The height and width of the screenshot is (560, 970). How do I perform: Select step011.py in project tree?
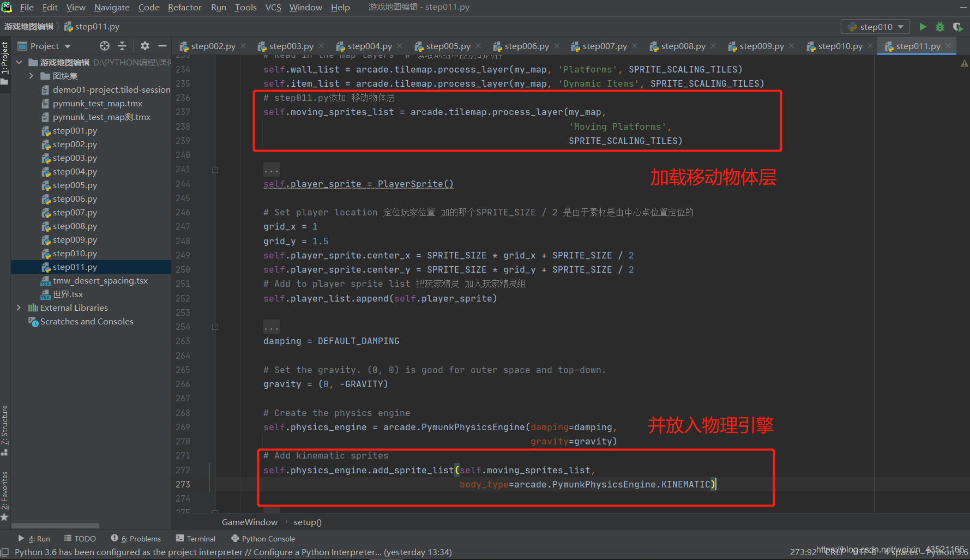[75, 267]
